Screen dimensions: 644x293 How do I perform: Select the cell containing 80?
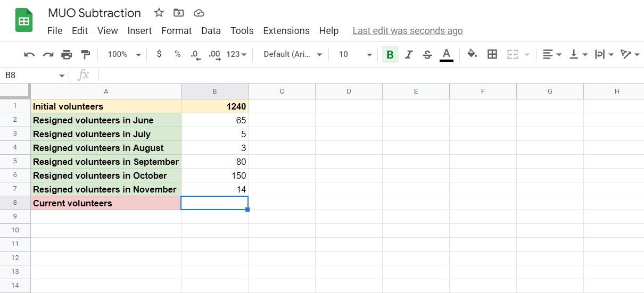click(214, 162)
